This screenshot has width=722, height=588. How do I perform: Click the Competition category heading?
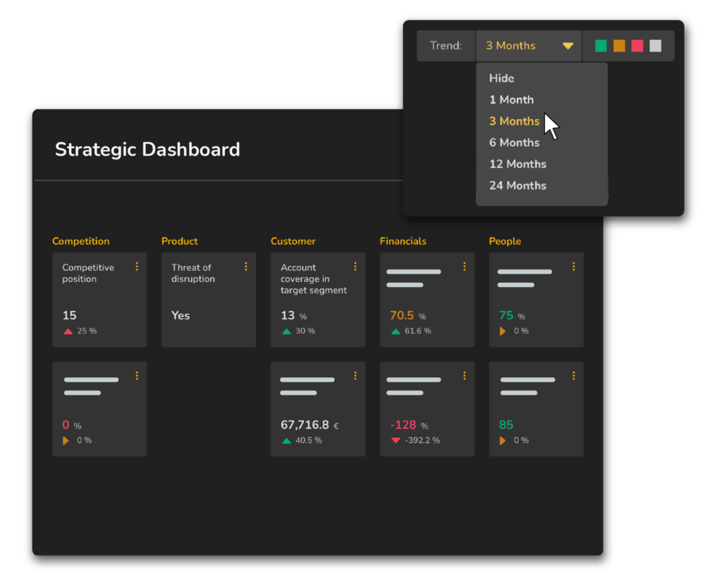(81, 241)
